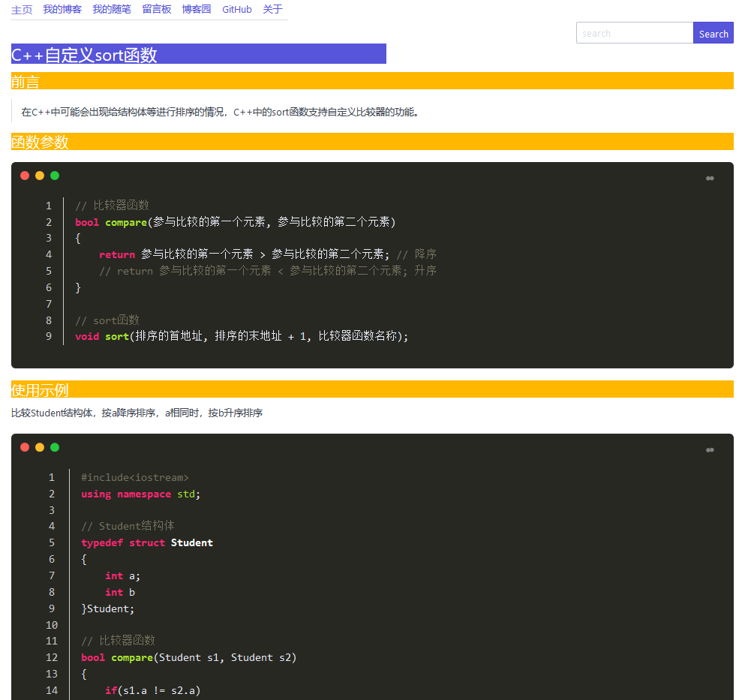
Task: Click yellow dot on second code block
Action: [40, 447]
